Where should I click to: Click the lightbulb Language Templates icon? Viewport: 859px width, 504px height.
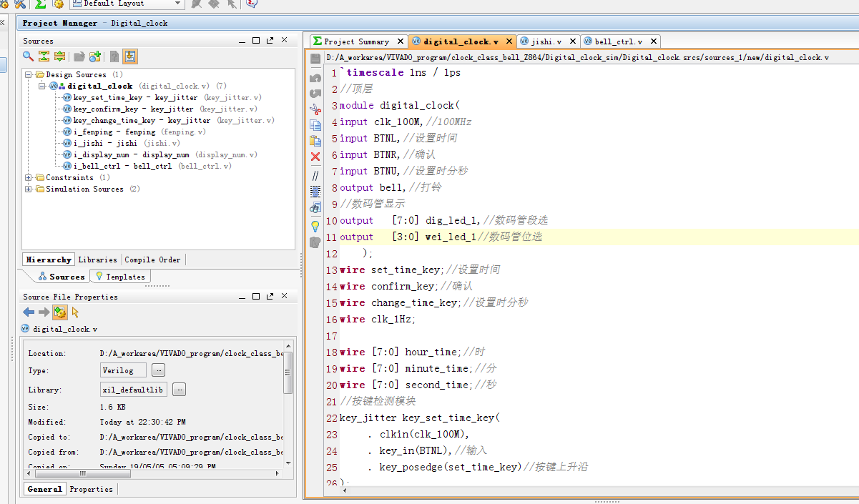tap(315, 226)
